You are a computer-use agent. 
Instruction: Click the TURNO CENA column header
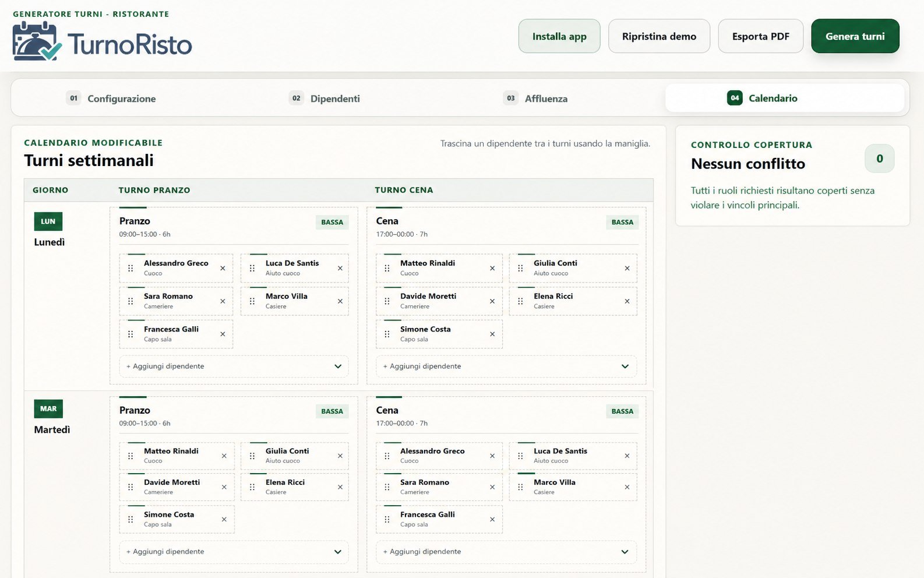(x=404, y=190)
